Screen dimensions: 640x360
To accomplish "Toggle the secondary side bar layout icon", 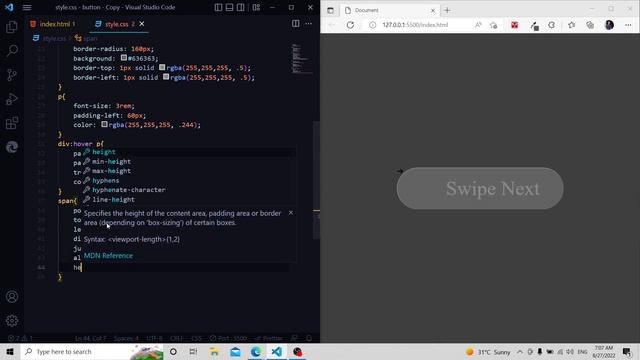I will tap(240, 7).
